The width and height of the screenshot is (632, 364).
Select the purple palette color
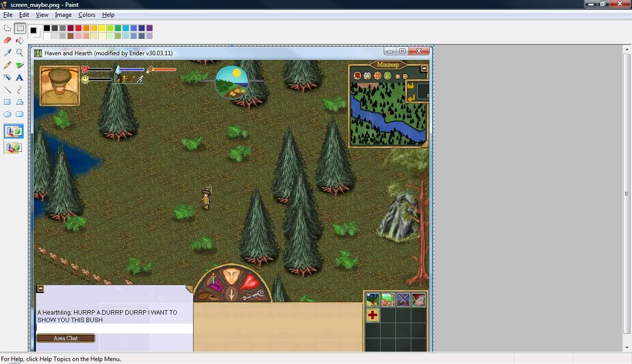click(150, 28)
